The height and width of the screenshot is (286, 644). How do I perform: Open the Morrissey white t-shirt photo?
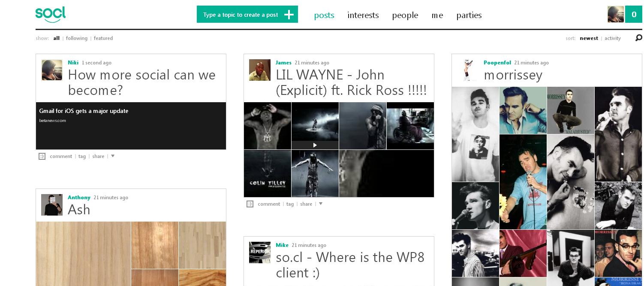475,134
